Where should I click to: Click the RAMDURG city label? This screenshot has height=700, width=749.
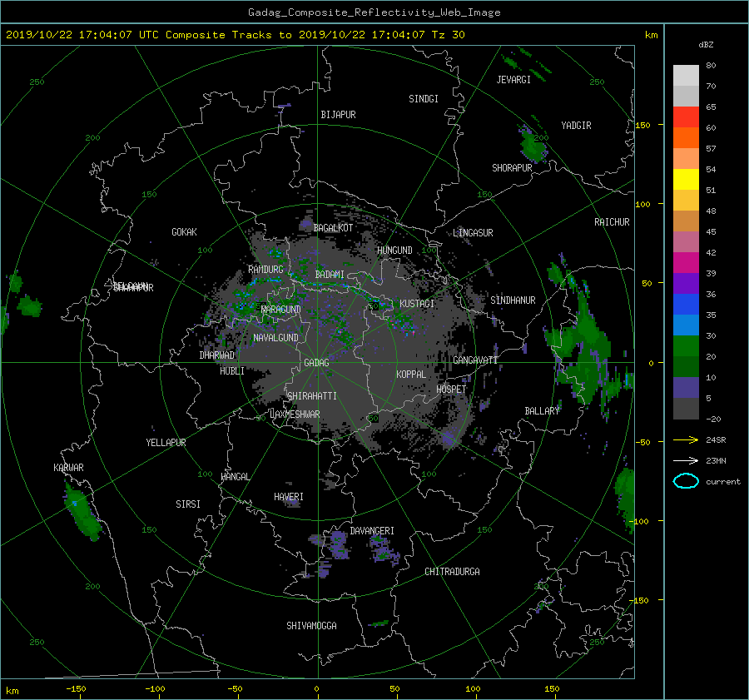point(265,270)
